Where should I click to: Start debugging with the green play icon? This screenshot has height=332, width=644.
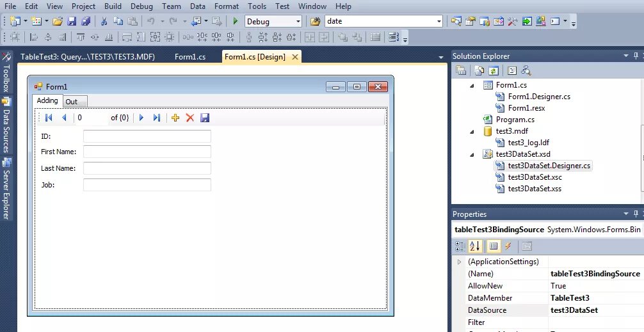236,21
